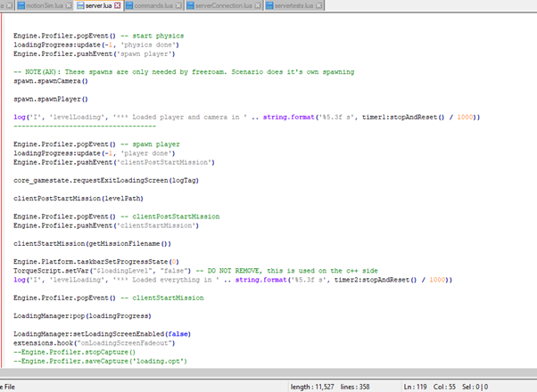Click the commented --Engine.Profiler.stopCapture() line

click(x=74, y=352)
